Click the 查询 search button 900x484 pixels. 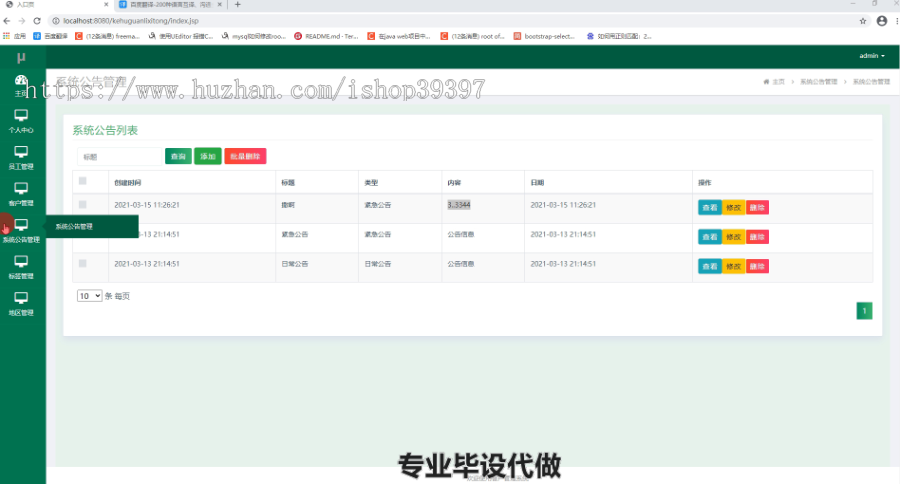[179, 156]
